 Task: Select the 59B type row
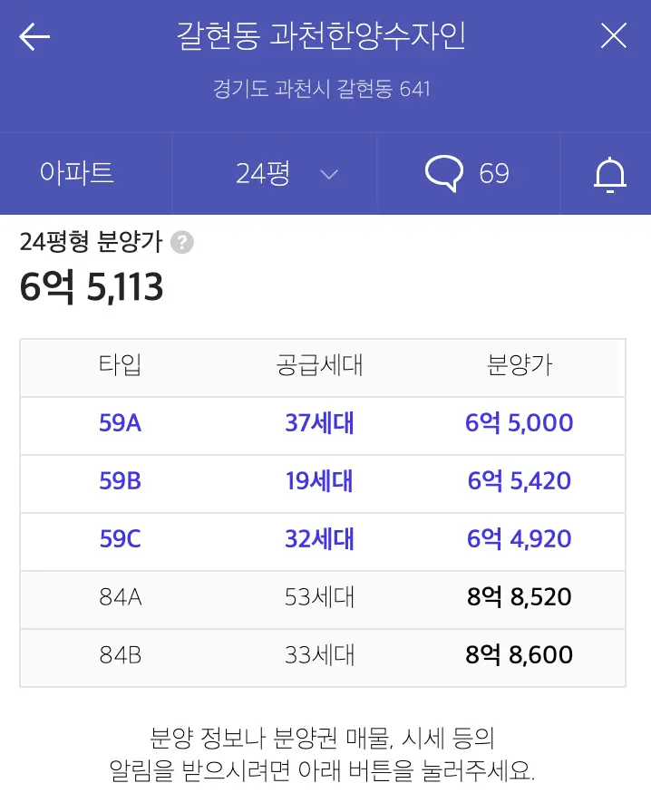[121, 481]
